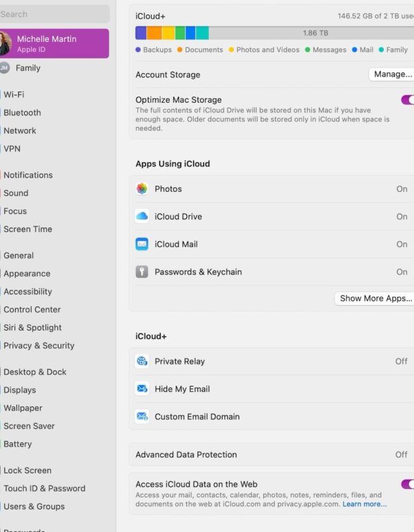Select Control Center in sidebar
414x532 pixels.
[32, 310]
